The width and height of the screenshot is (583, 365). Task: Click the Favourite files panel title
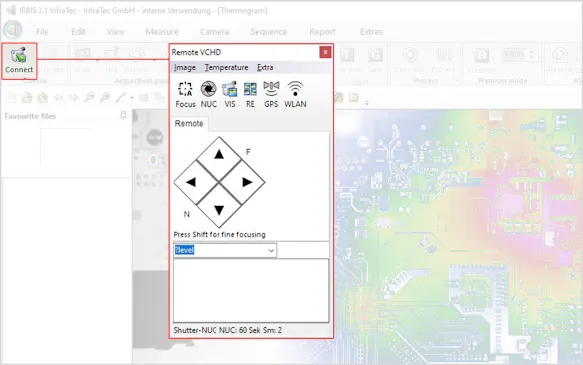coord(30,116)
